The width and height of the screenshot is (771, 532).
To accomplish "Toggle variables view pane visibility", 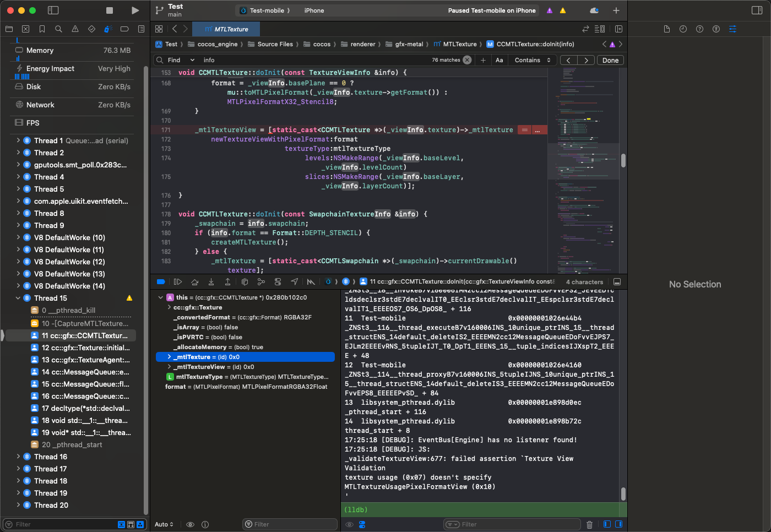I will click(x=606, y=524).
